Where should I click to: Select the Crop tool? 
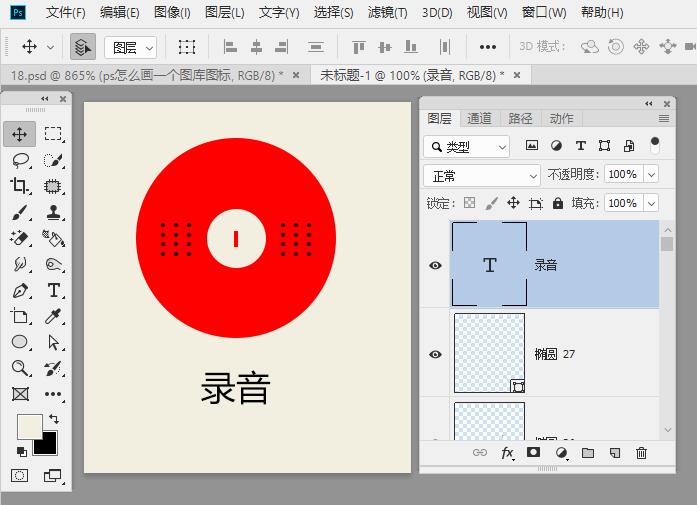click(20, 186)
